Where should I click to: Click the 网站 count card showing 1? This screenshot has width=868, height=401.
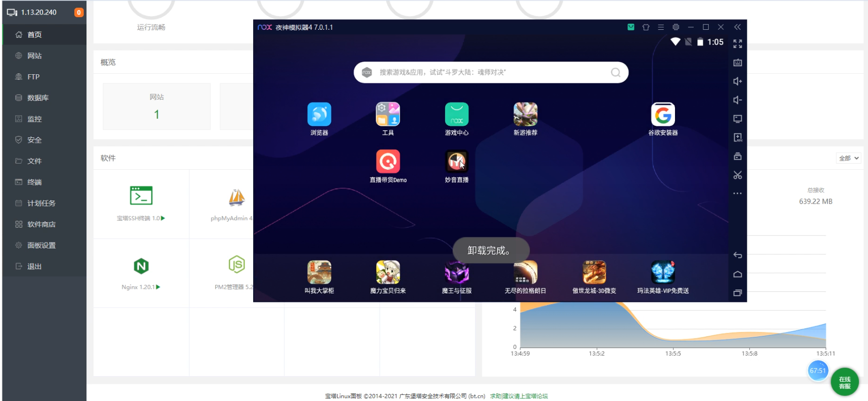[x=157, y=107]
